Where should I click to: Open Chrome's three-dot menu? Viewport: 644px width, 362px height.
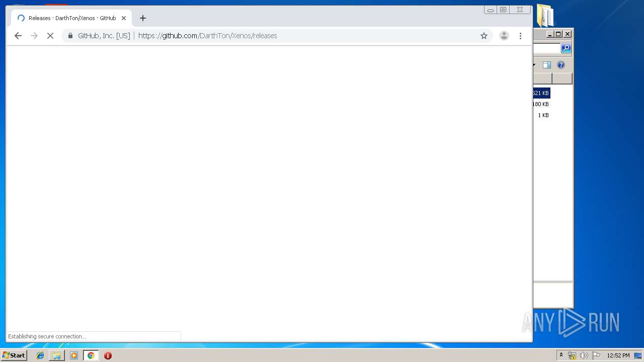(x=520, y=36)
